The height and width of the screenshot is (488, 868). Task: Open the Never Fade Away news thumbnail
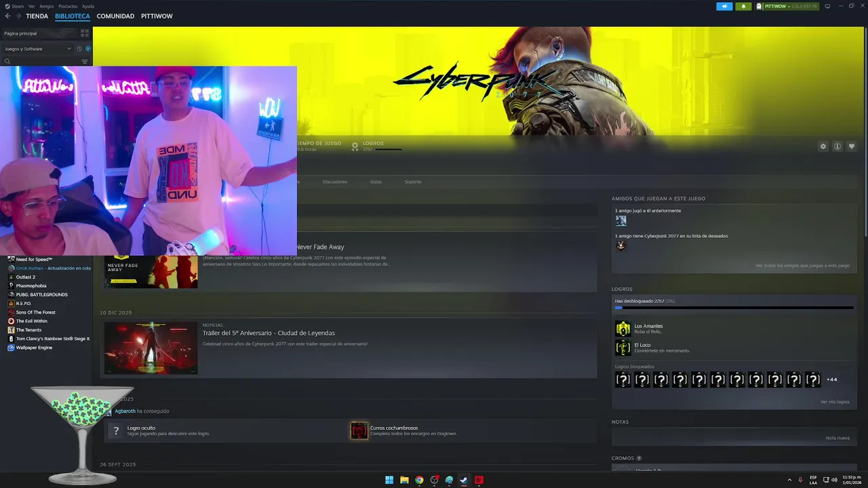pos(151,271)
